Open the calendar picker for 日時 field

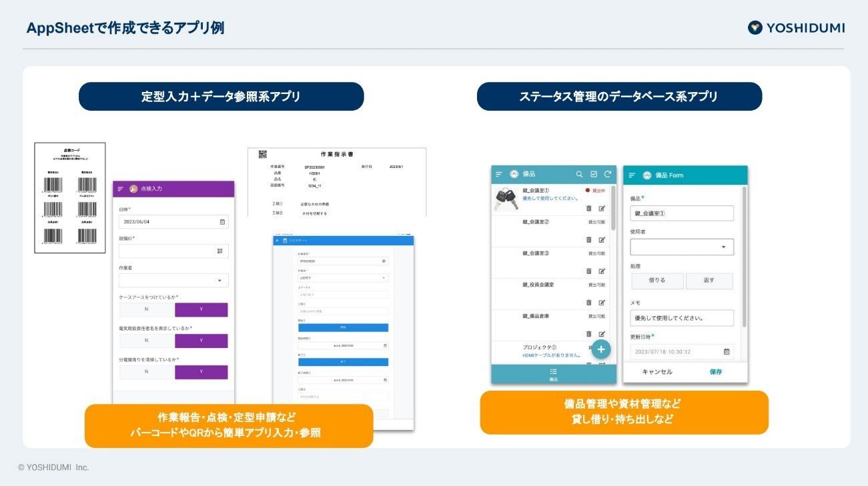[x=222, y=221]
